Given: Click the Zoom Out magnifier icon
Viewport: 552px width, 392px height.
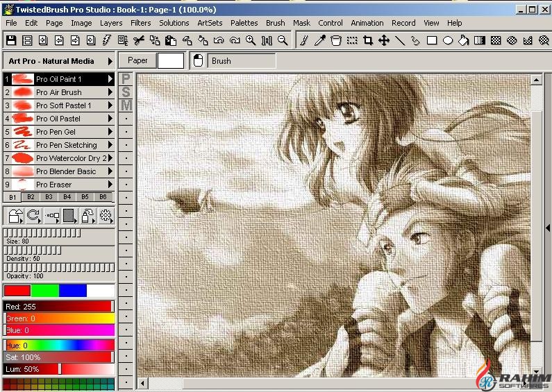Looking at the screenshot, I should tap(283, 40).
